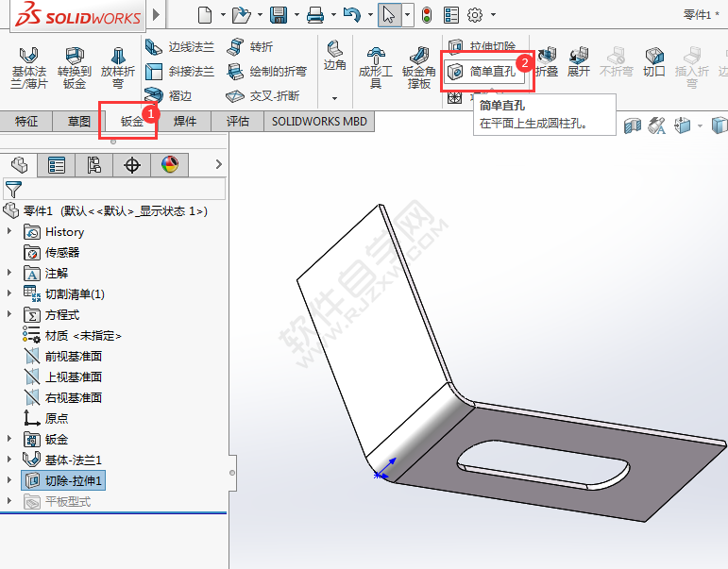Collapse the panel using side handle
Screen dimensions: 728x569
point(232,473)
